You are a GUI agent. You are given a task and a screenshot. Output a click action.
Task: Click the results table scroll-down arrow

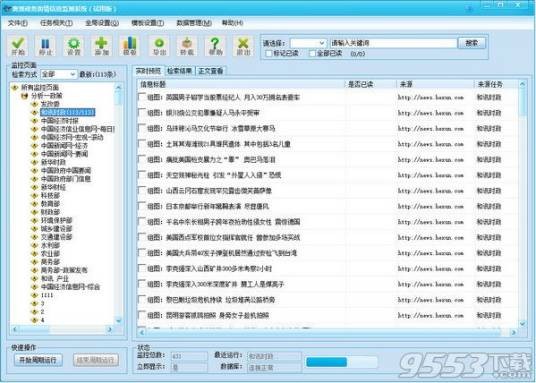coord(523,323)
